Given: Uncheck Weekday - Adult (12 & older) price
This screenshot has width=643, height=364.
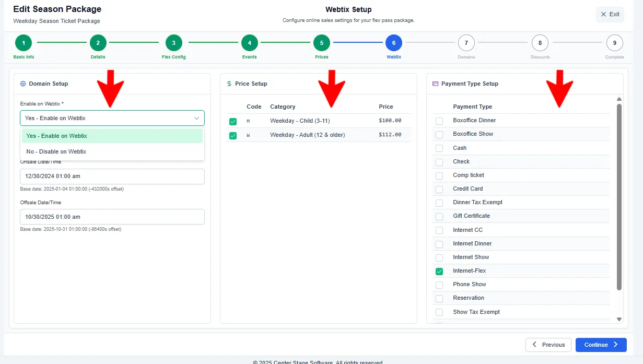Looking at the screenshot, I should 233,135.
